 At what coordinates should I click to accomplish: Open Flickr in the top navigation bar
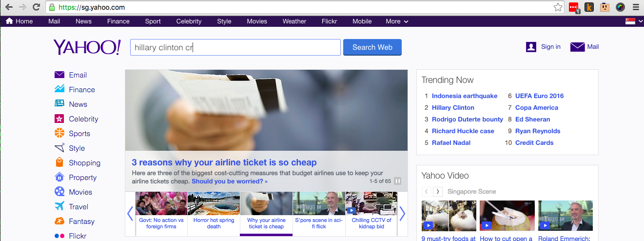click(330, 21)
